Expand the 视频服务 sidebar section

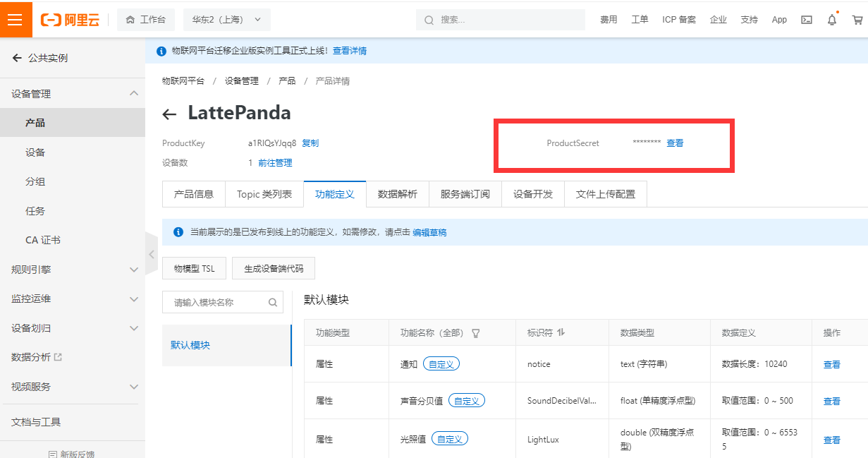coord(73,387)
